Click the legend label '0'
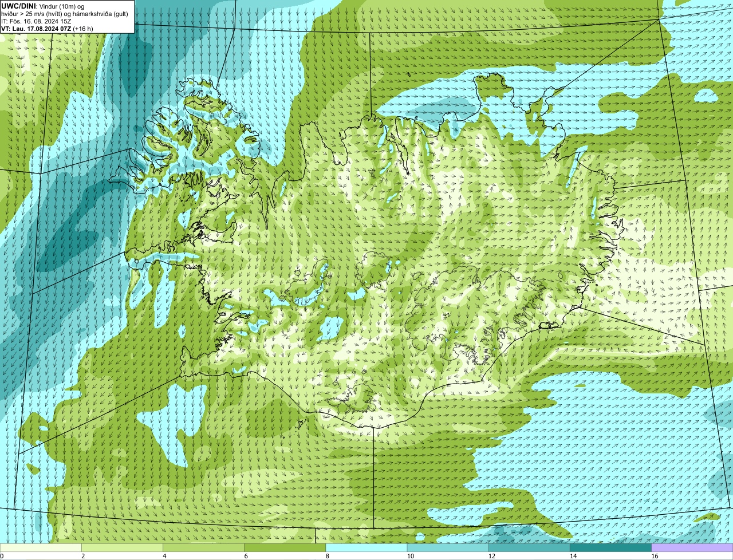The image size is (733, 560). click(x=2, y=556)
